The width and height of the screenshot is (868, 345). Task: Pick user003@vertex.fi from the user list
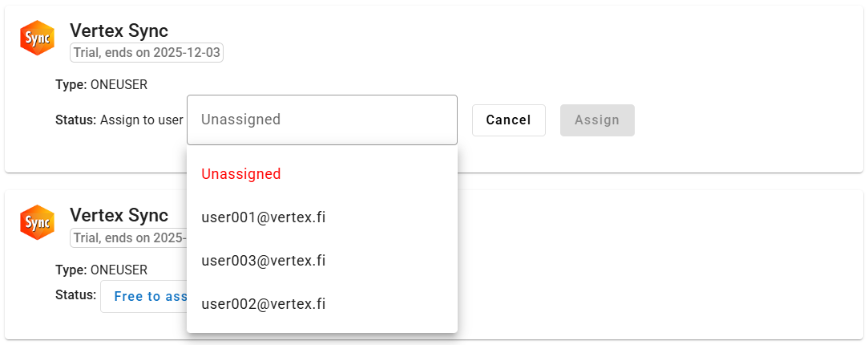264,261
